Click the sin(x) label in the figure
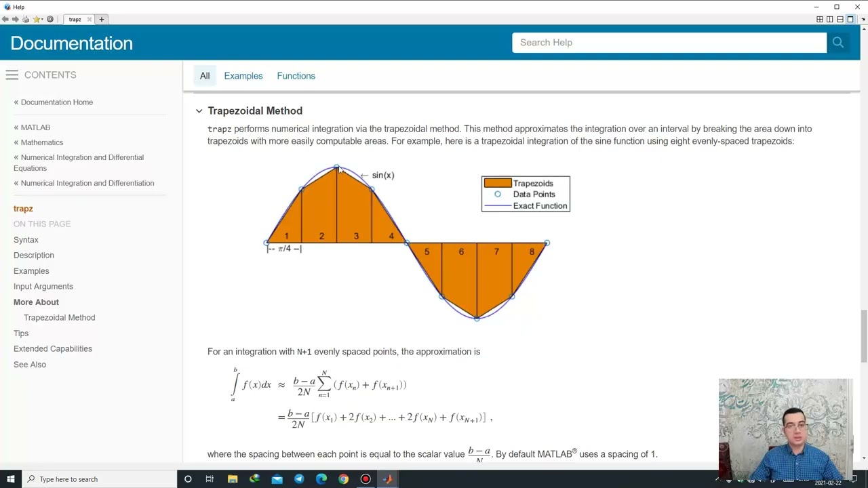The width and height of the screenshot is (868, 488). pyautogui.click(x=383, y=176)
